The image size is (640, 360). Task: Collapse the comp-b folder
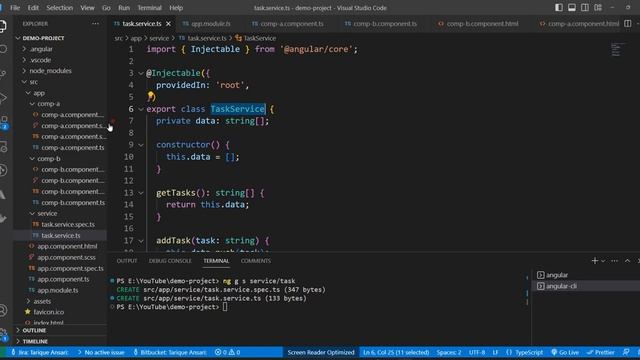click(60, 159)
